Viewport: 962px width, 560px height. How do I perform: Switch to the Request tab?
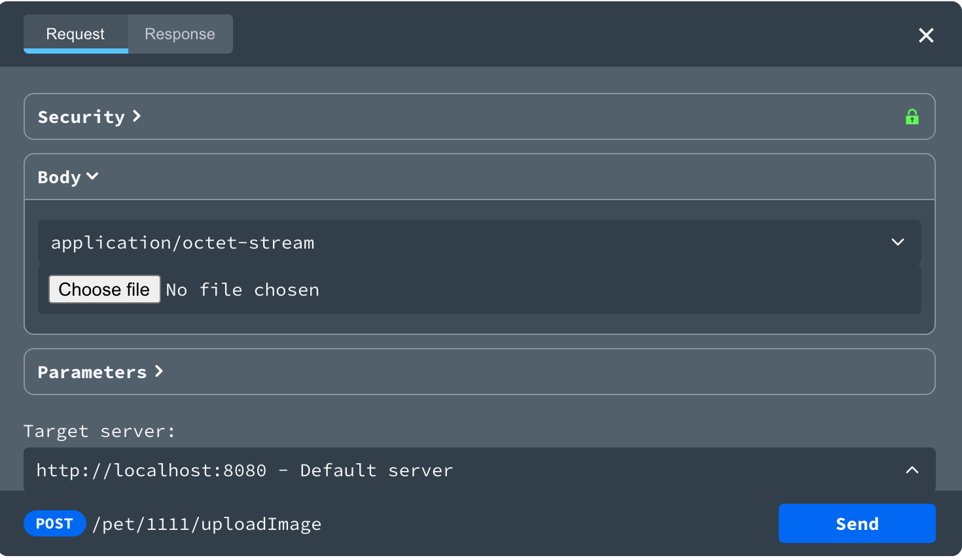(x=75, y=34)
